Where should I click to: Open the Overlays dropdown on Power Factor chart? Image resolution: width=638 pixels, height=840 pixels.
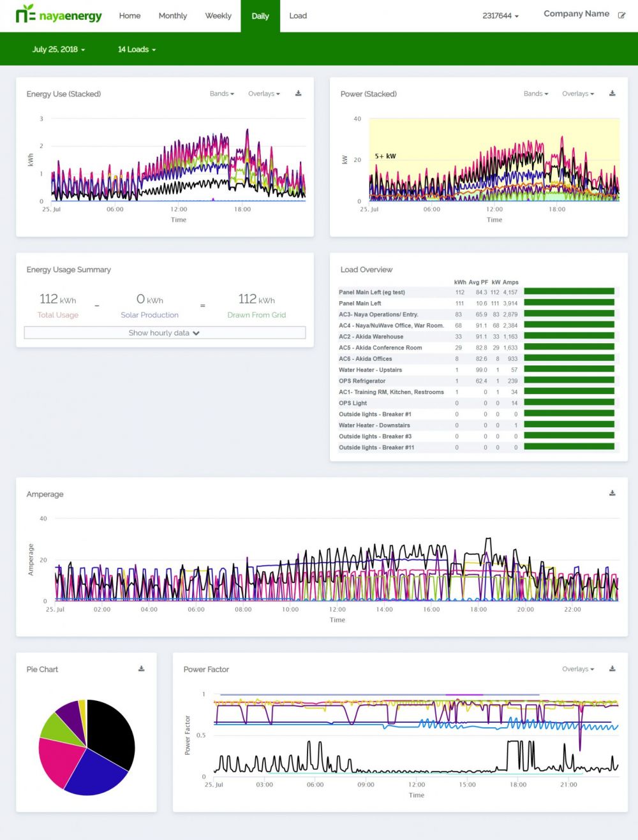(x=576, y=669)
